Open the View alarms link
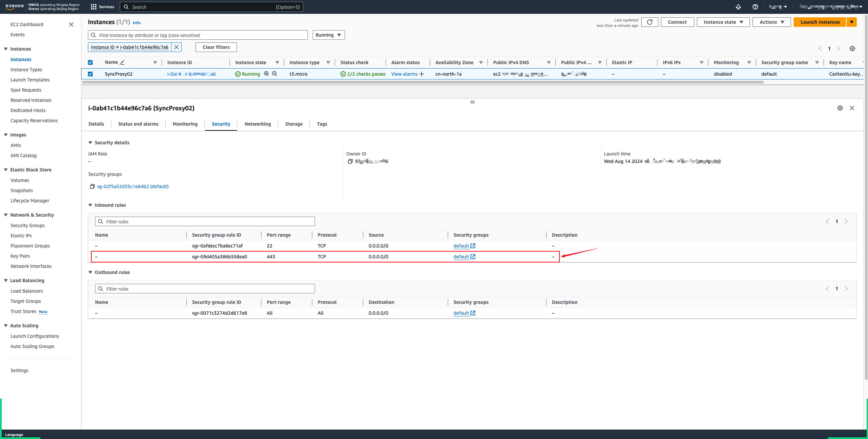The height and width of the screenshot is (439, 868). coord(404,74)
